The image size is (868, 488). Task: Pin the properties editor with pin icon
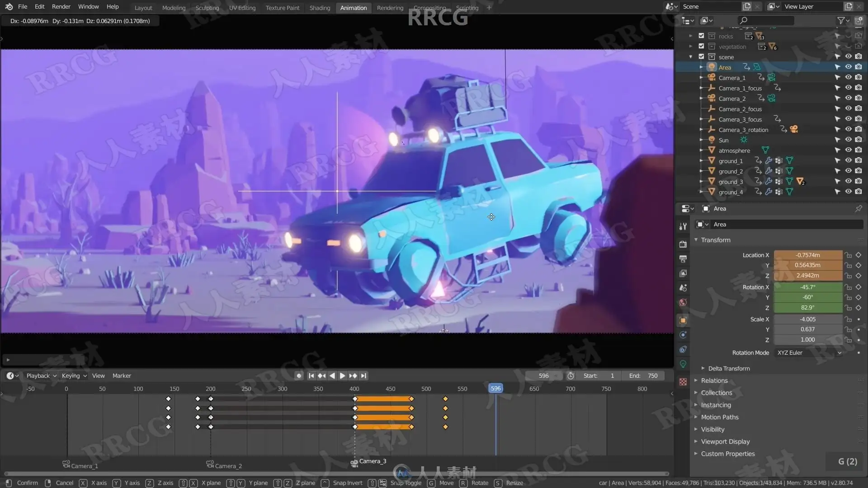(858, 208)
